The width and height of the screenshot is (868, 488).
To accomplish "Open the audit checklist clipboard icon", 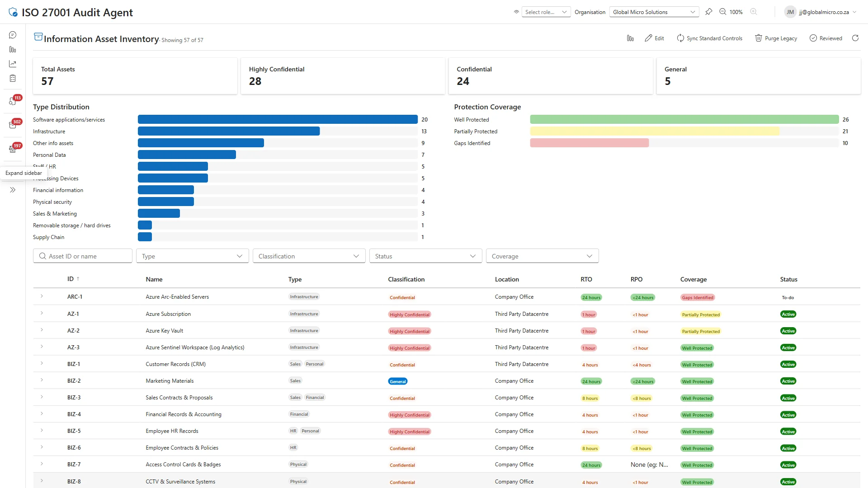I will pos(12,78).
